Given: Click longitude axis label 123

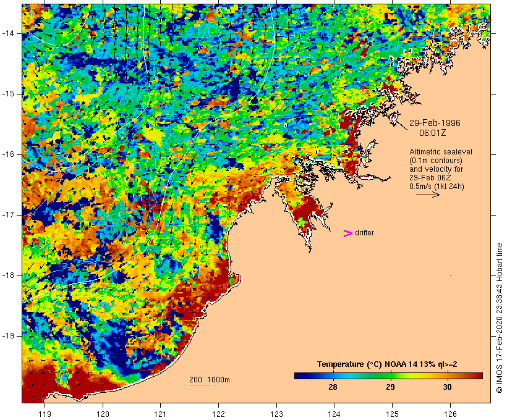Looking at the screenshot, I should coord(276,414).
